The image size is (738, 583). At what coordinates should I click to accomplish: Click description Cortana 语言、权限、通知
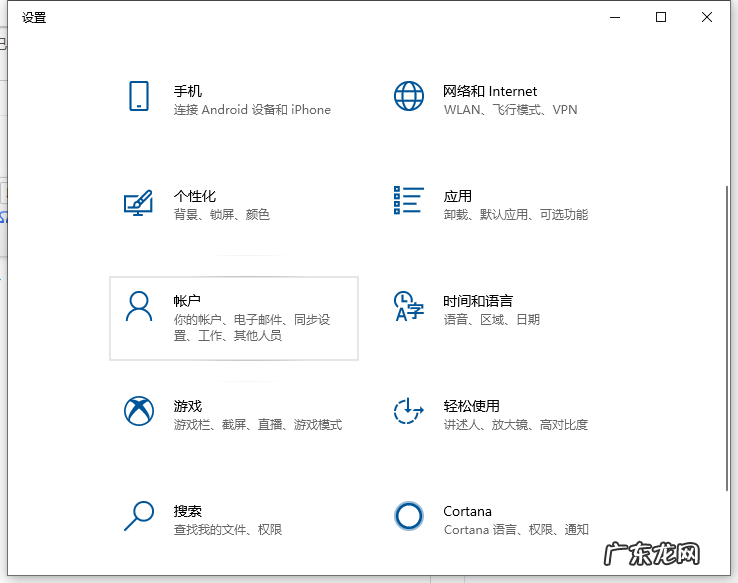(516, 530)
